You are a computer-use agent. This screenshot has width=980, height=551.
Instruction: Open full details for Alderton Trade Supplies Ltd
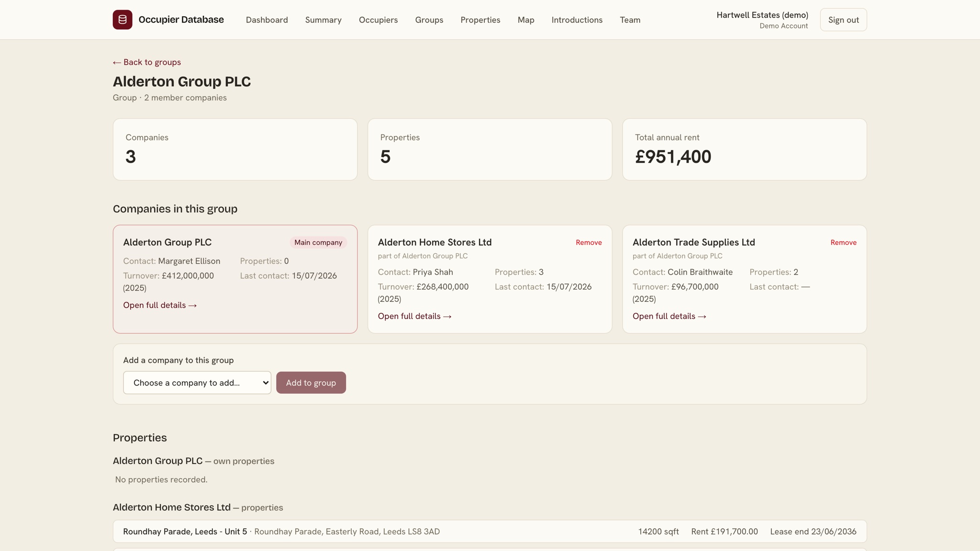(669, 316)
